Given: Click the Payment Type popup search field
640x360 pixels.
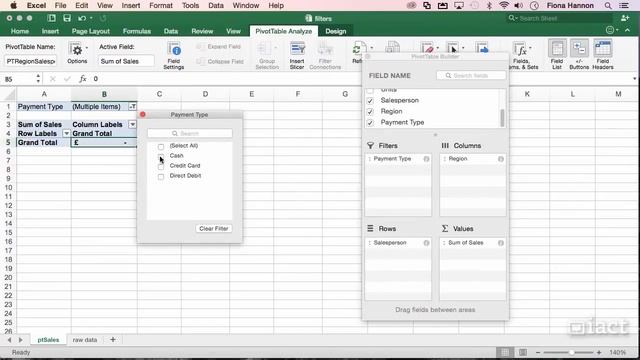Looking at the screenshot, I should [x=190, y=133].
